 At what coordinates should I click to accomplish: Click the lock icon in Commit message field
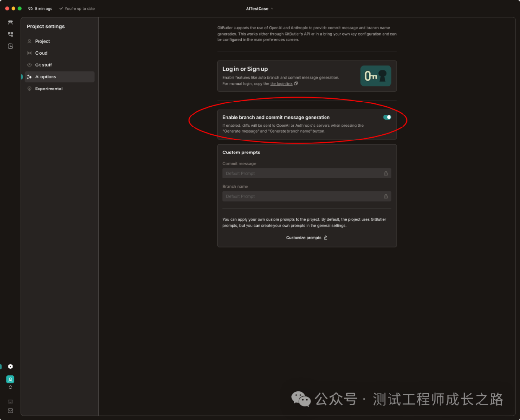[x=386, y=173]
